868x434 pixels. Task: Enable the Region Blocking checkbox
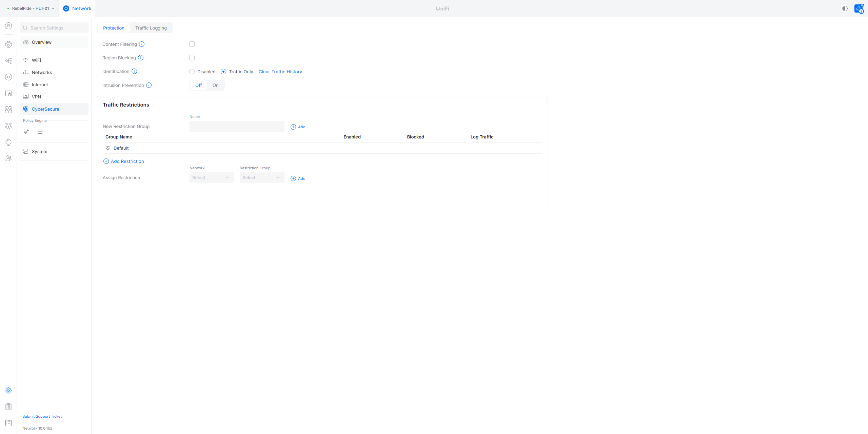click(x=192, y=58)
